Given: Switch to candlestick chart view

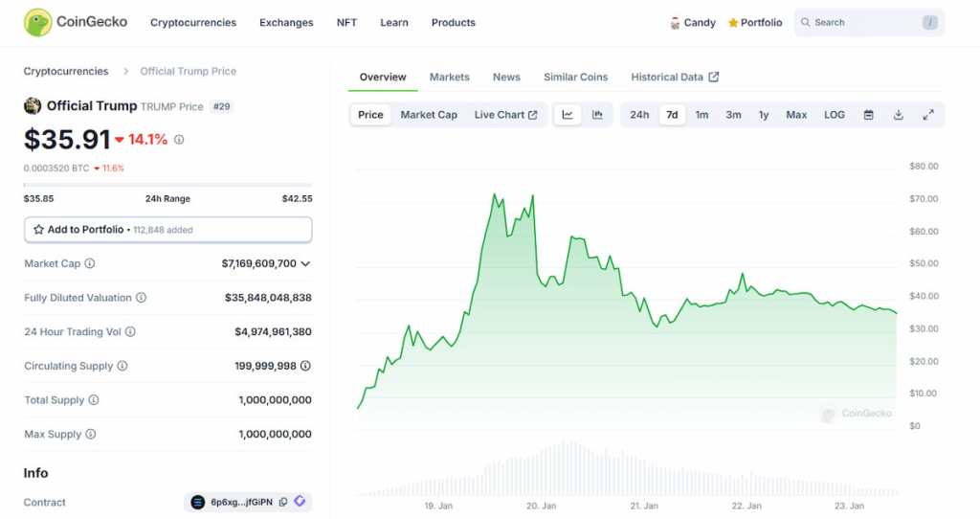Looking at the screenshot, I should point(597,115).
